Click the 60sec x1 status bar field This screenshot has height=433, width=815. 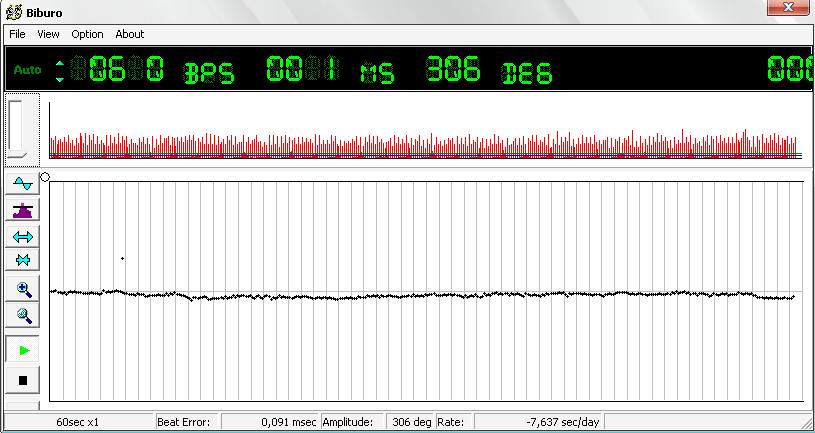pyautogui.click(x=78, y=422)
